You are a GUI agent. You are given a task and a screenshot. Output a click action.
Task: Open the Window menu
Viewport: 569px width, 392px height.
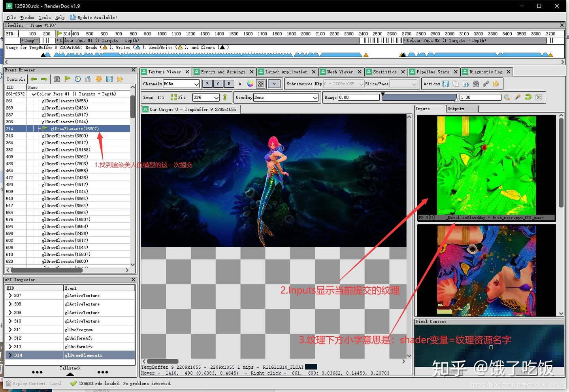point(27,17)
